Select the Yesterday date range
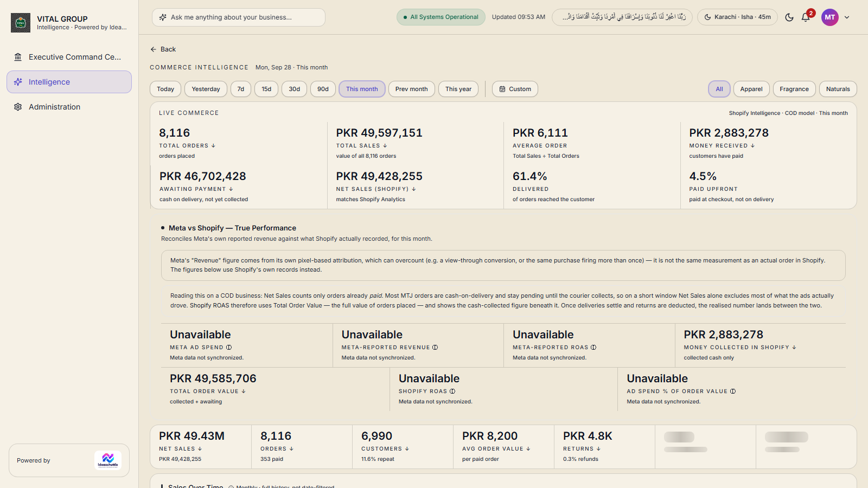The width and height of the screenshot is (868, 488). [206, 89]
